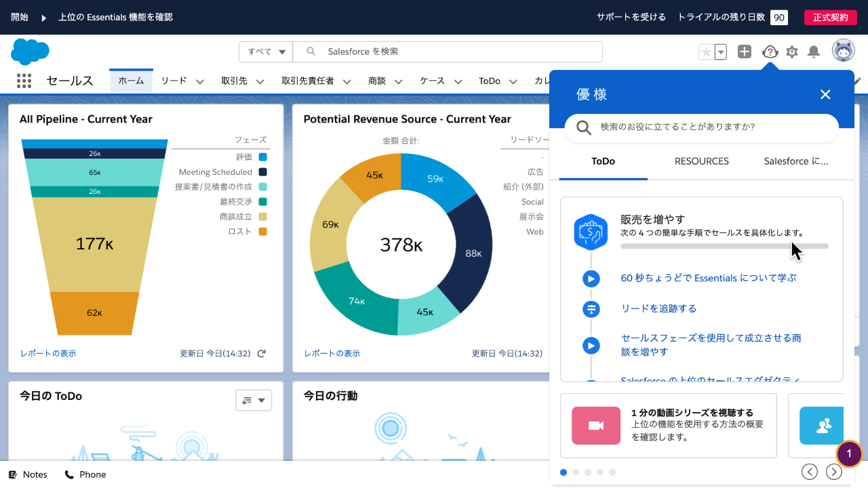
Task: Expand the ケース tab dropdown chevron
Action: click(458, 81)
